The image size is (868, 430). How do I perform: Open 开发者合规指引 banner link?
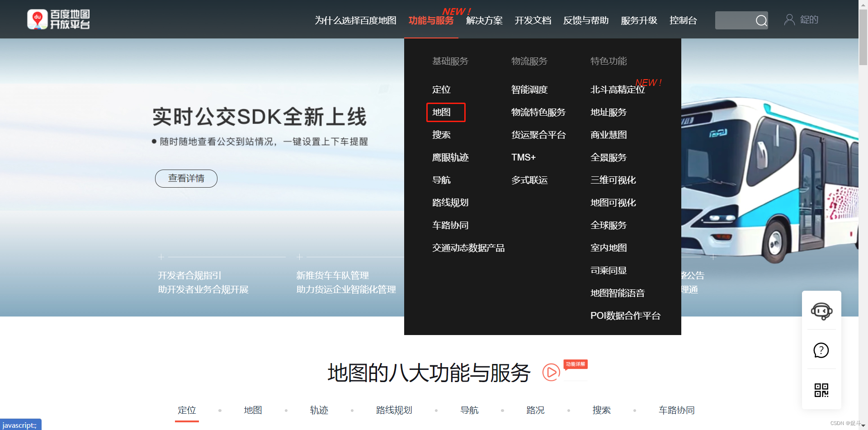(x=189, y=275)
